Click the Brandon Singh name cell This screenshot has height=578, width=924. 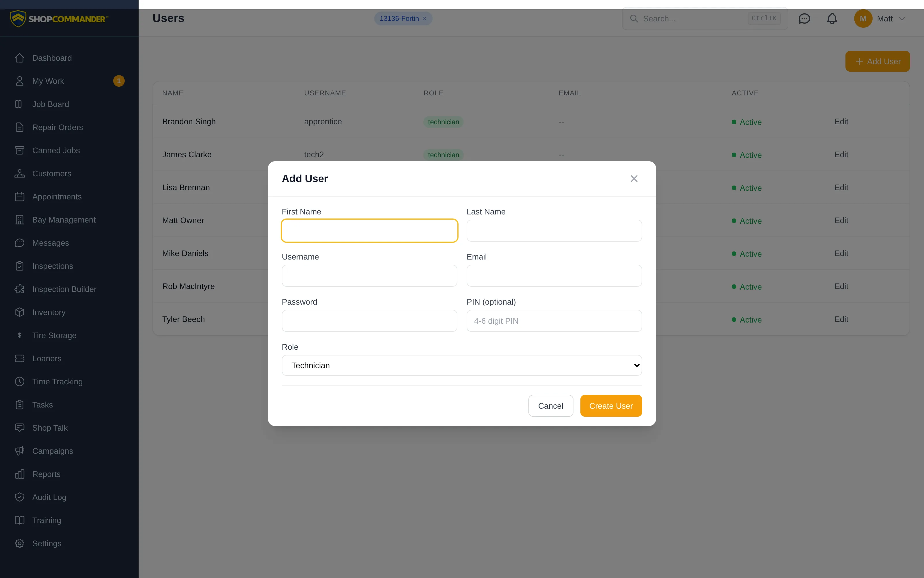(x=189, y=122)
